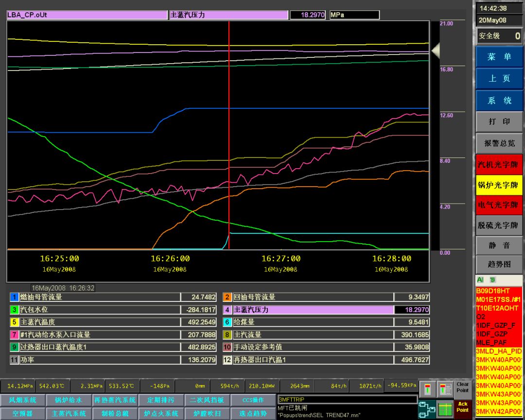The width and height of the screenshot is (525, 420).
Task: Select trend pen 1 swatch for 燃油母管流量
Action: pyautogui.click(x=14, y=297)
